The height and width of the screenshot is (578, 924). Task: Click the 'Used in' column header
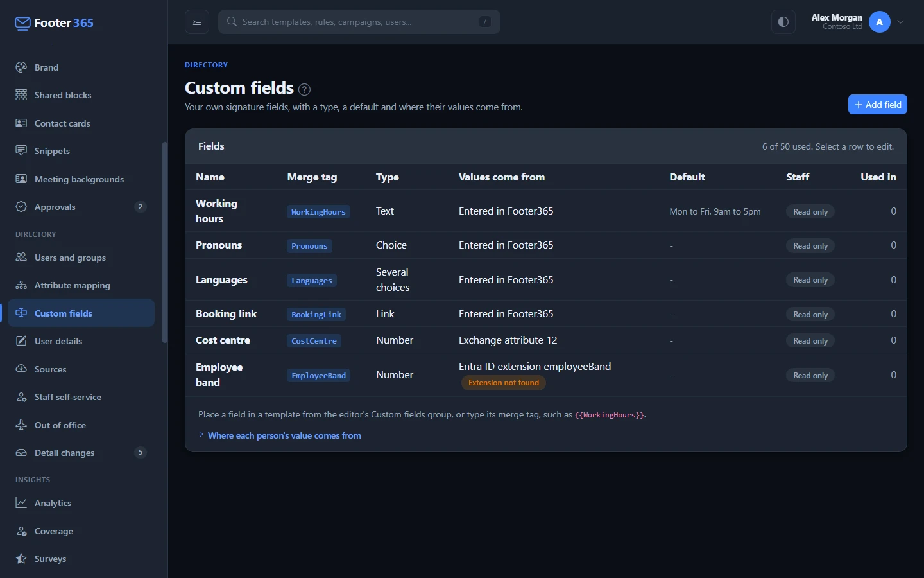click(878, 177)
